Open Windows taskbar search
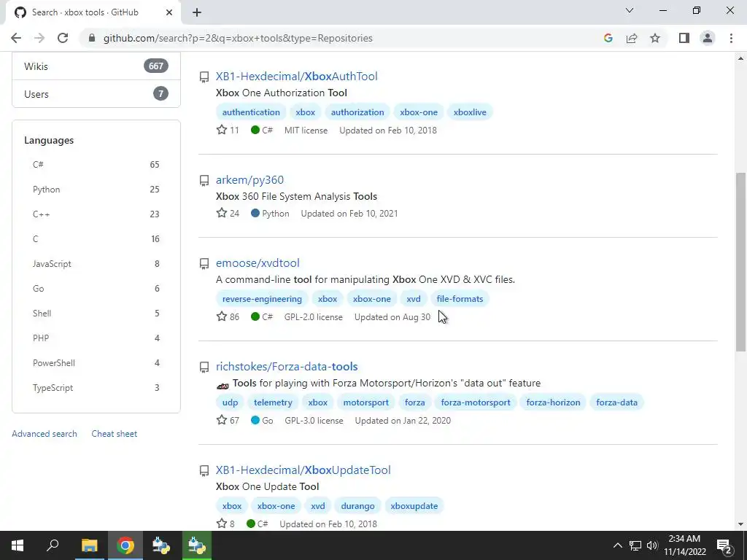Viewport: 747px width, 560px height. (53, 545)
